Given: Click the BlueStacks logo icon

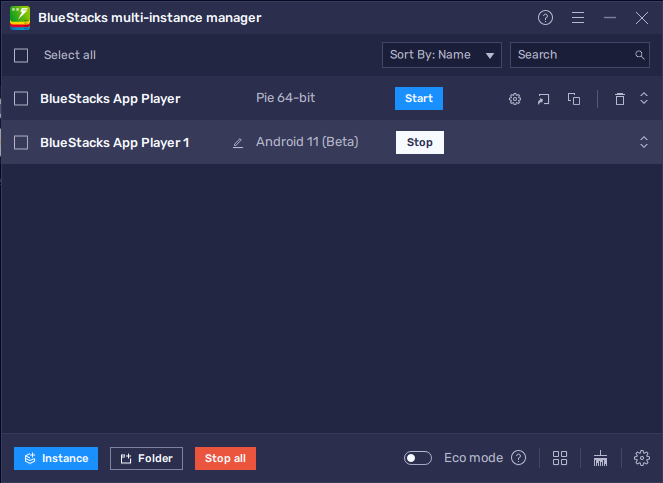Looking at the screenshot, I should 20,18.
